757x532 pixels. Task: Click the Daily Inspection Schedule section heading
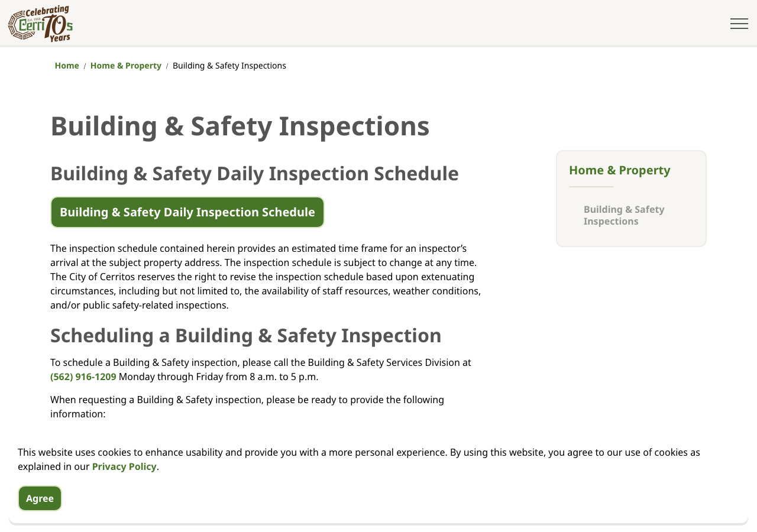(254, 173)
